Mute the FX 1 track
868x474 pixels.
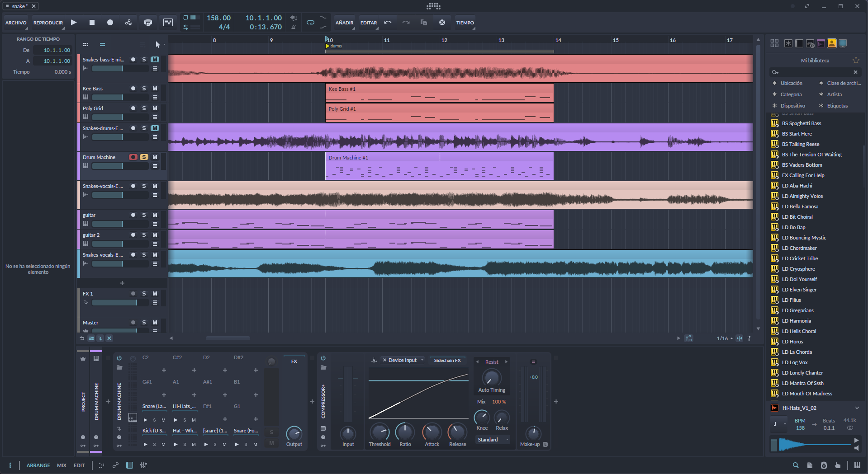click(155, 294)
